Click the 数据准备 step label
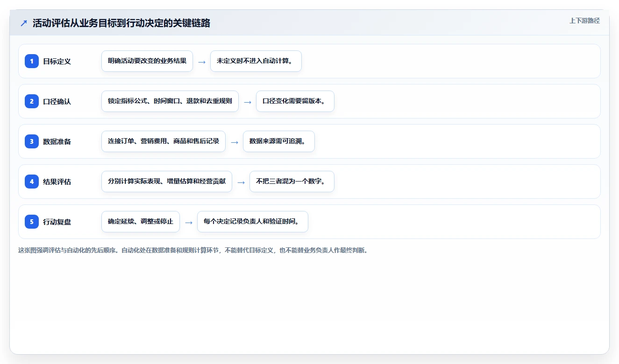This screenshot has height=364, width=619. 57,141
